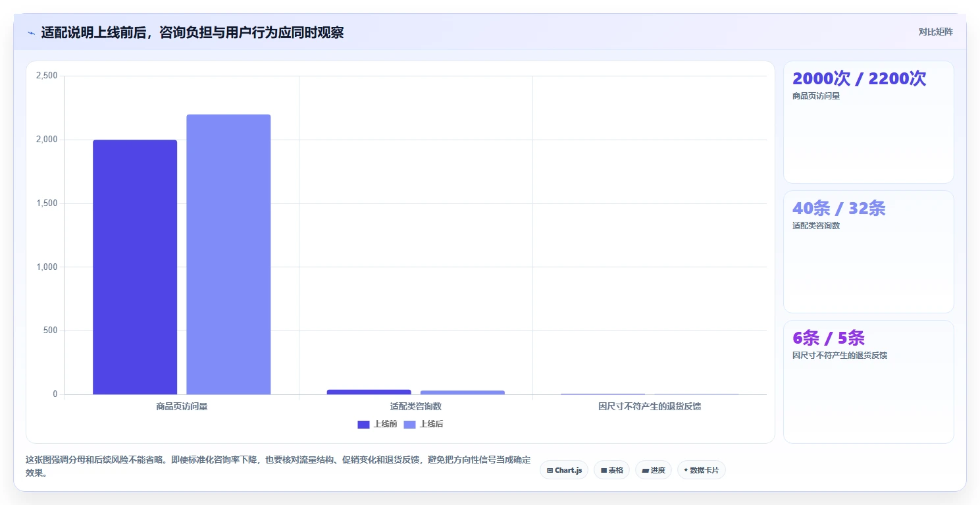Click the 表格 chip
This screenshot has width=980, height=505.
(611, 470)
